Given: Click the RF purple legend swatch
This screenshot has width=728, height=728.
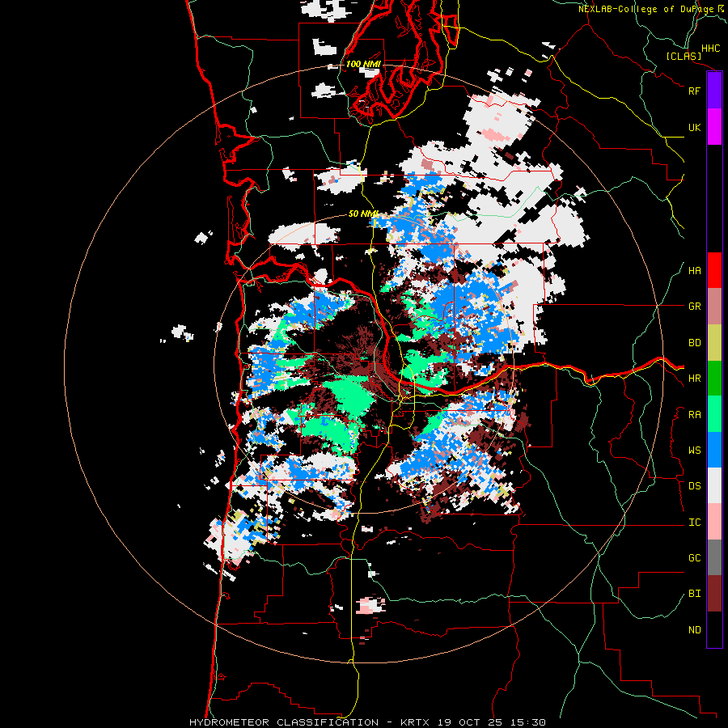Looking at the screenshot, I should (x=714, y=91).
